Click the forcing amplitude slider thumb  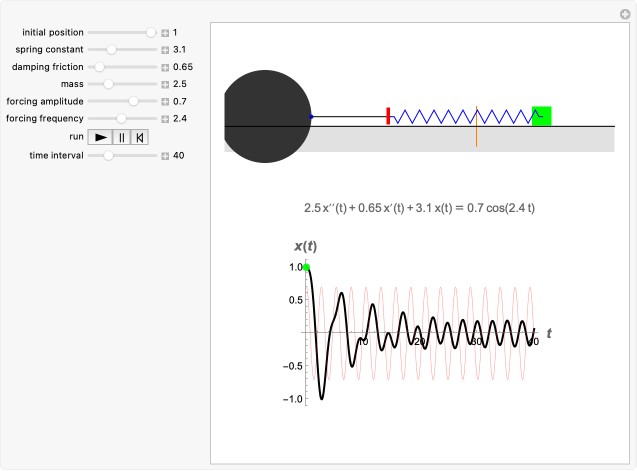(x=133, y=101)
